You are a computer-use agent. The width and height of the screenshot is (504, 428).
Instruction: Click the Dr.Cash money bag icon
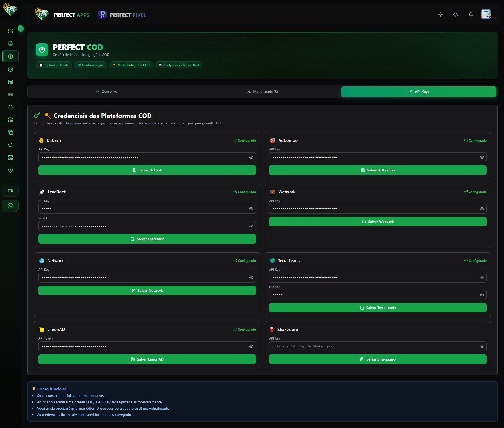pyautogui.click(x=41, y=140)
